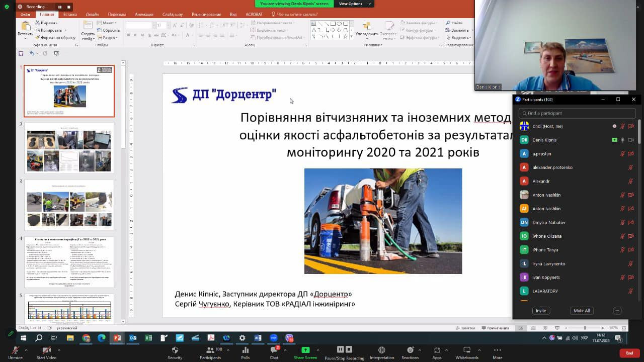Open the Polls panel

click(x=245, y=350)
